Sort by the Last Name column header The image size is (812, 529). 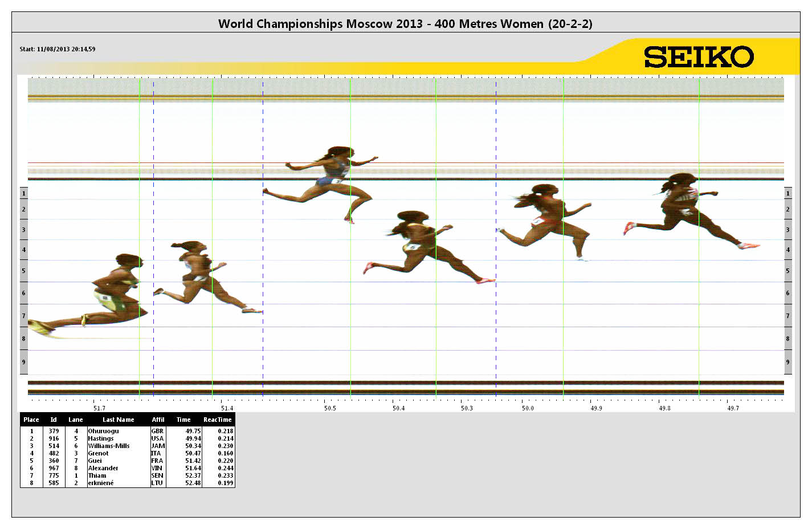[x=118, y=420]
